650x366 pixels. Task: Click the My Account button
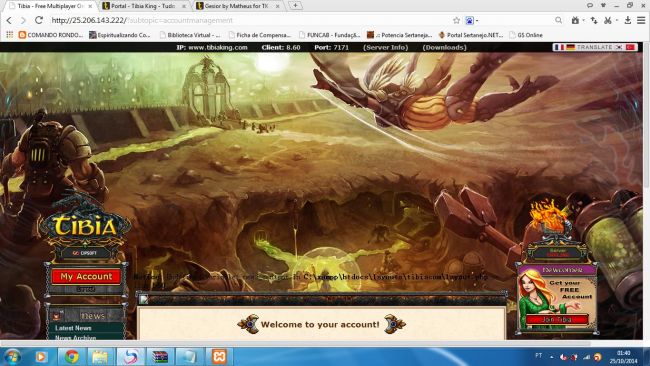(86, 276)
